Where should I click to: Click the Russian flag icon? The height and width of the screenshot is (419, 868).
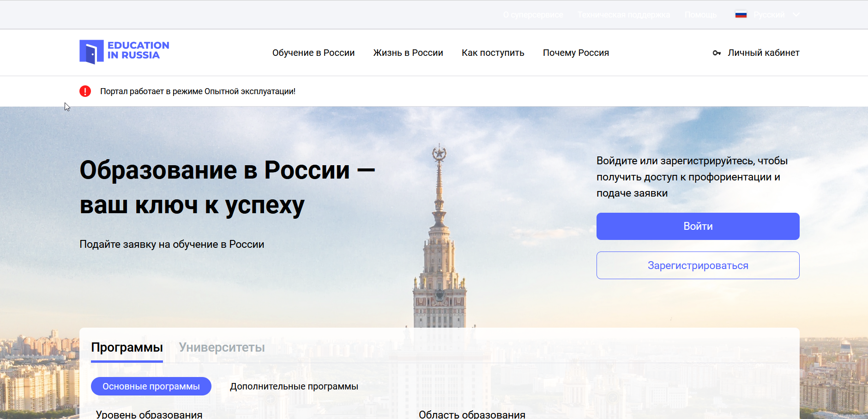[x=741, y=15]
